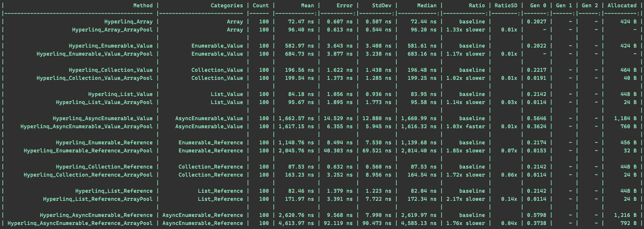Click the 14.529 ns error value

338,119
